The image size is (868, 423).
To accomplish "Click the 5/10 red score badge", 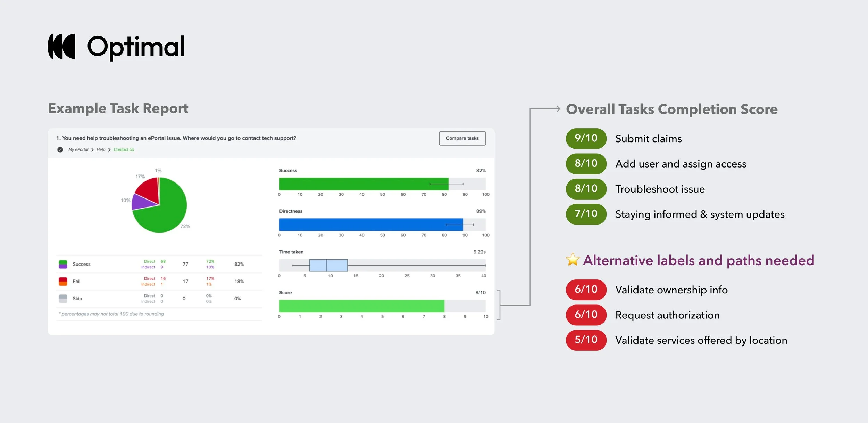I will click(586, 340).
